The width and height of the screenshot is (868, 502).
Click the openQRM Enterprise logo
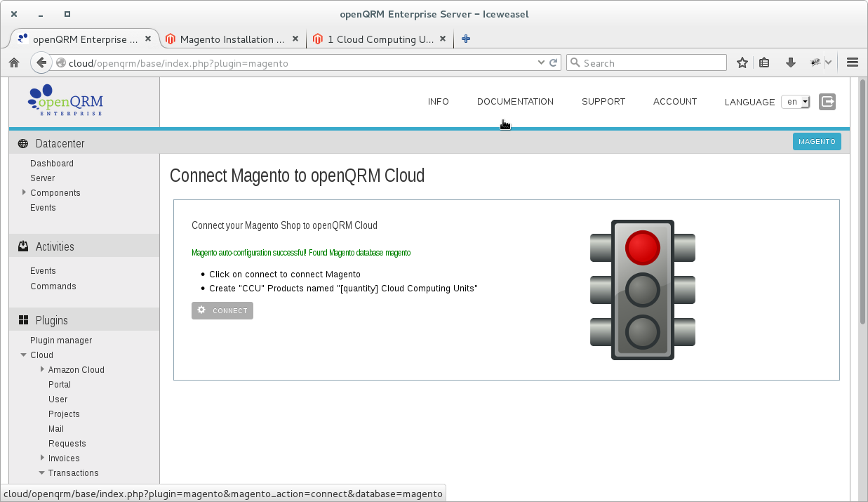[x=65, y=100]
